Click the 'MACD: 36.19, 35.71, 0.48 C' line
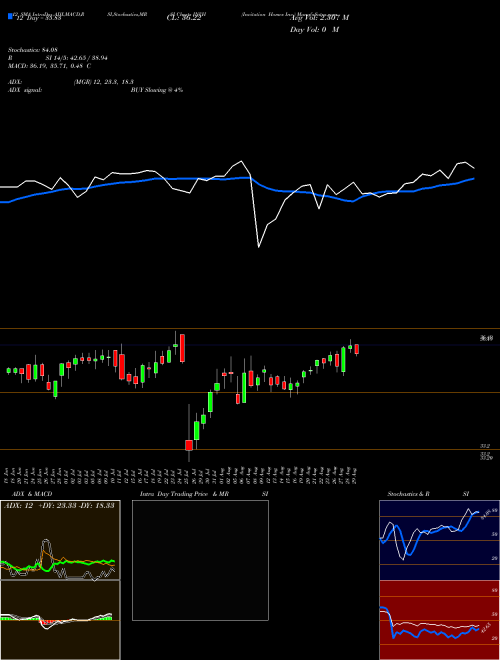This screenshot has height=660, width=500. [50, 66]
